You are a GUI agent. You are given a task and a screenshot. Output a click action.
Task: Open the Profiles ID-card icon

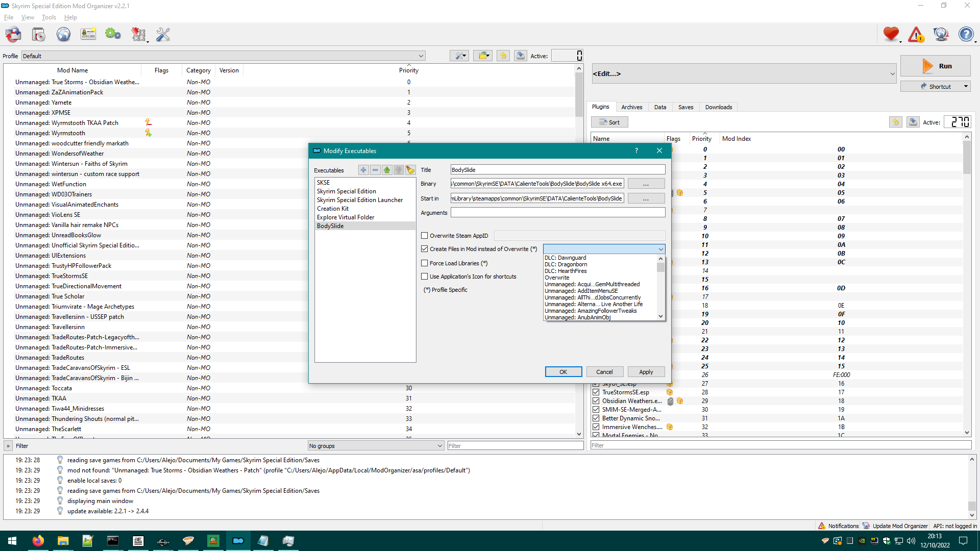point(88,35)
